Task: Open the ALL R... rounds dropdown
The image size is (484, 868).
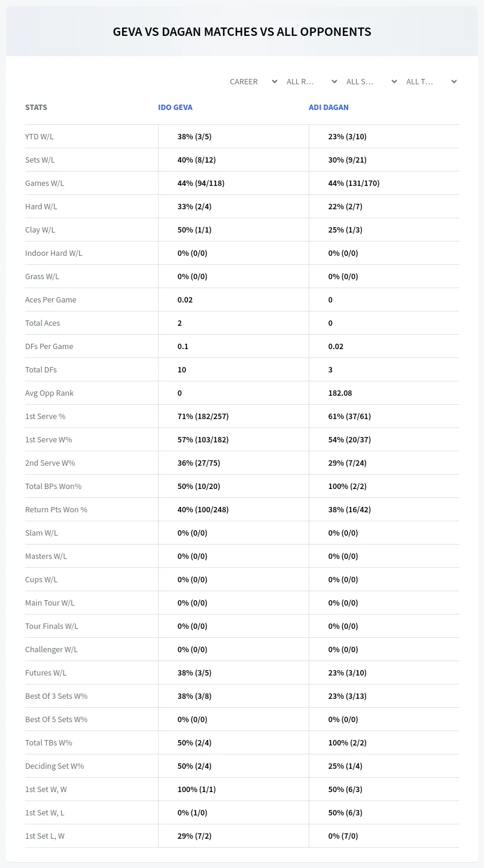Action: tap(312, 82)
